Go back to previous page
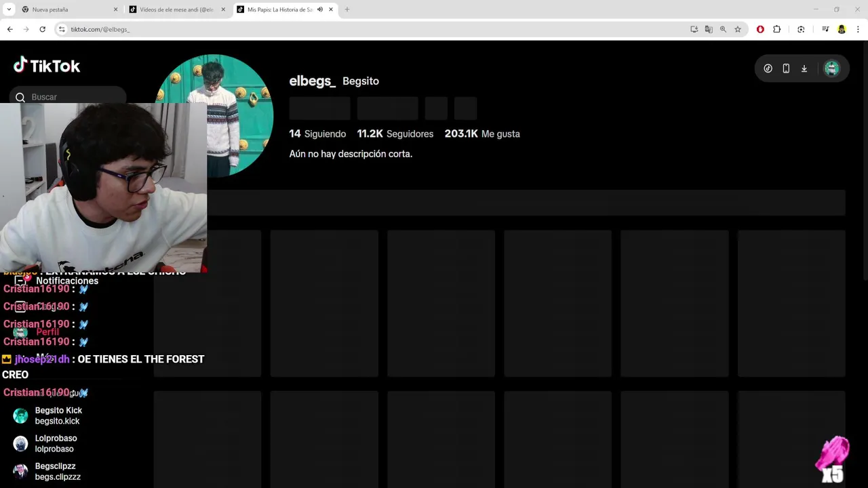Screen dimensions: 868x488 [x=9, y=29]
